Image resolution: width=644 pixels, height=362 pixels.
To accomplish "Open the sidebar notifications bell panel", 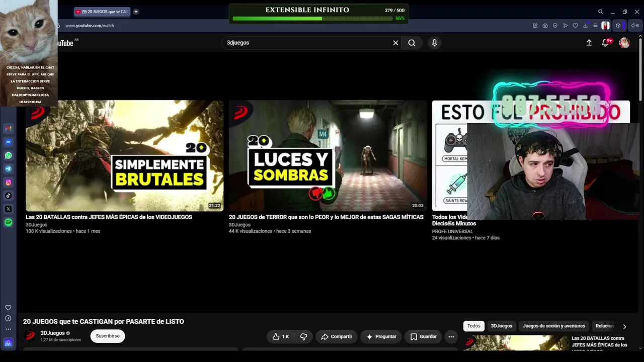I will pyautogui.click(x=8, y=343).
